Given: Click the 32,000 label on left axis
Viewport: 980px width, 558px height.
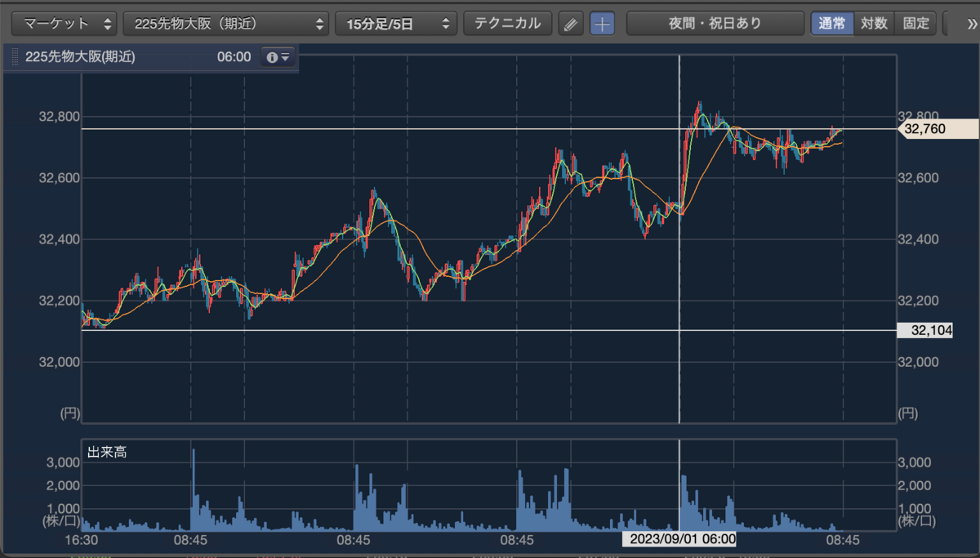Looking at the screenshot, I should pyautogui.click(x=59, y=362).
